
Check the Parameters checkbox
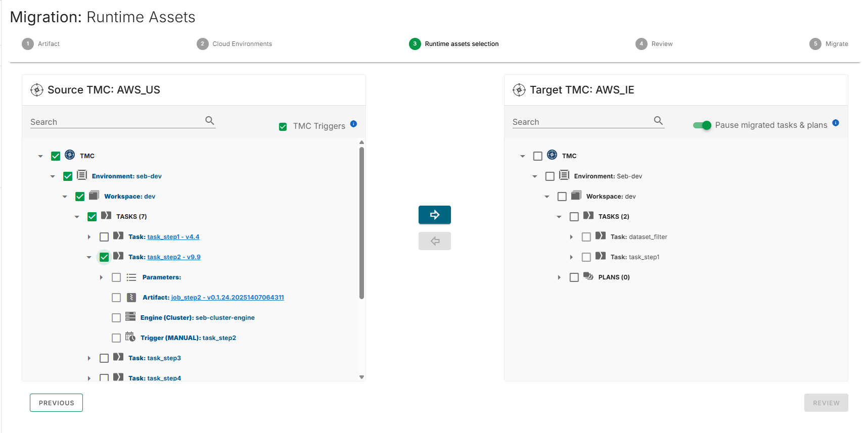click(116, 277)
